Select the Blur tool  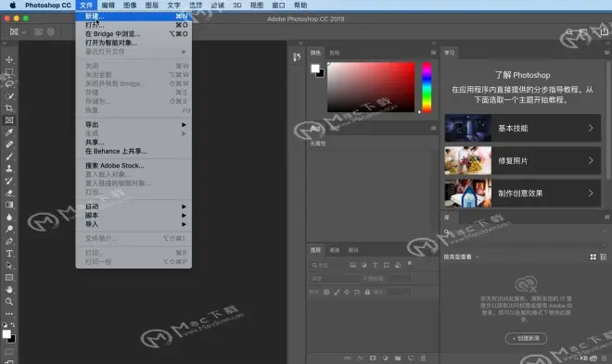click(x=9, y=217)
